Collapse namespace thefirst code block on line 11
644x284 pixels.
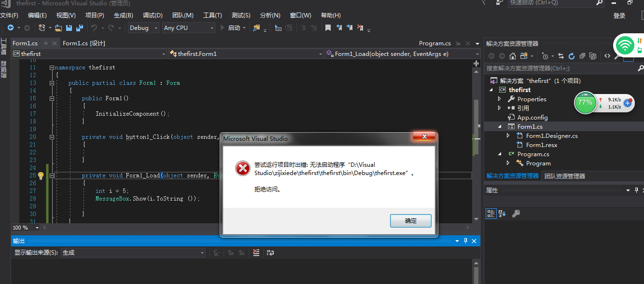point(52,68)
